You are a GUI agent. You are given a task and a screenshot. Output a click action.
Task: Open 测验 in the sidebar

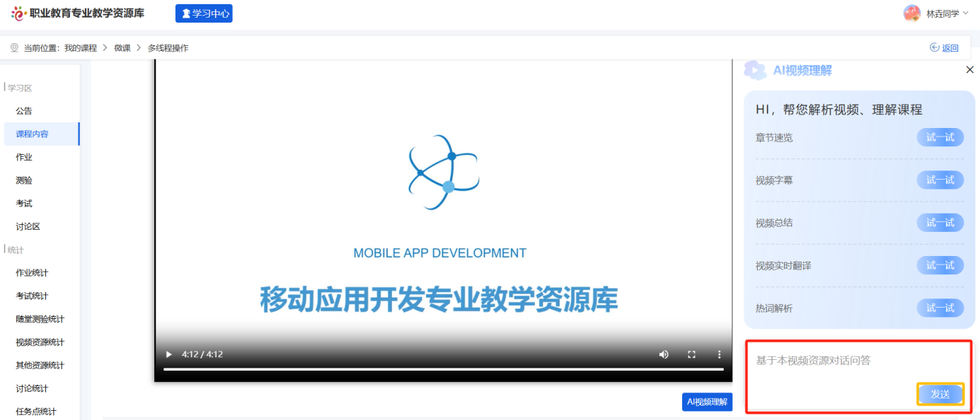pos(24,180)
